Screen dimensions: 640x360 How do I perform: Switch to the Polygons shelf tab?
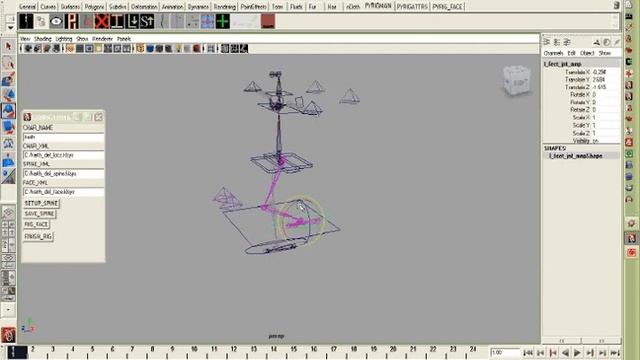tap(94, 7)
